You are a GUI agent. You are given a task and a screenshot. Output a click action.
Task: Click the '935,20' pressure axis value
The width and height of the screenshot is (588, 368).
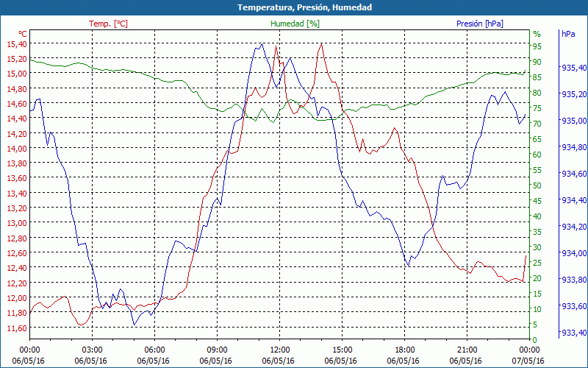(x=573, y=94)
